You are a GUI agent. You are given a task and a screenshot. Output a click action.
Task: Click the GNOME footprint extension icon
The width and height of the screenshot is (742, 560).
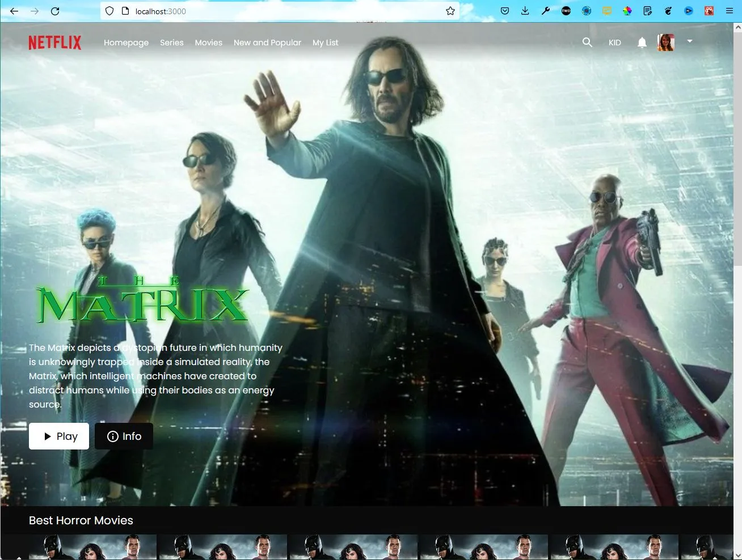click(668, 11)
